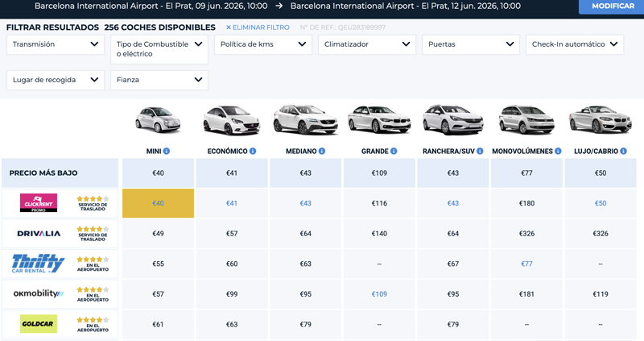Click the info icon next to MINI
Image resolution: width=644 pixels, height=341 pixels.
[167, 151]
